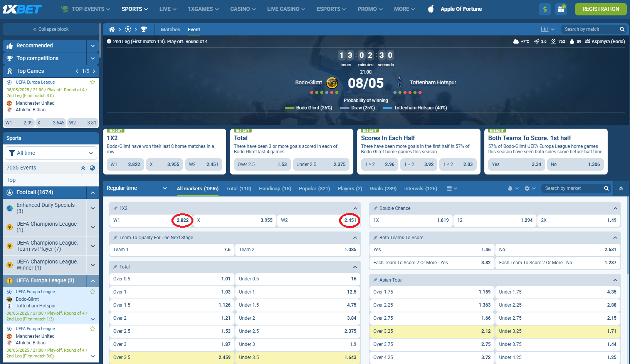Select Goals (239) markets tab

pos(383,188)
